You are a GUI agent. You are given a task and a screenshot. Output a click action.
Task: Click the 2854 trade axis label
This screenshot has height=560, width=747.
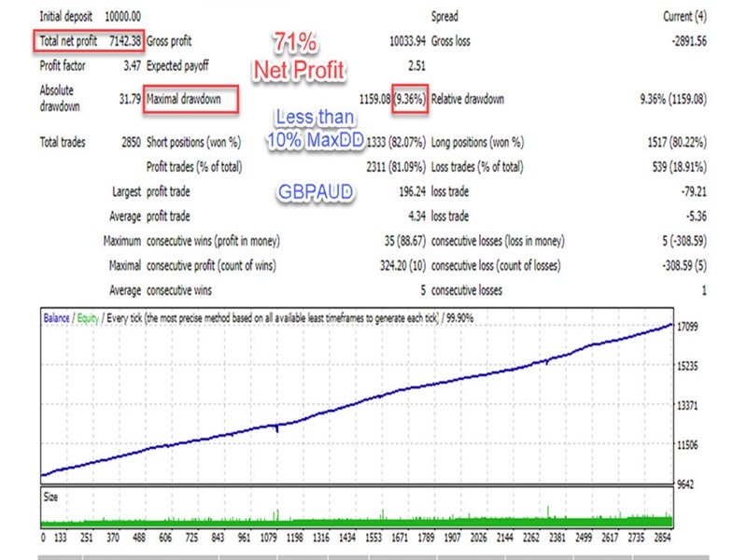pos(662,538)
